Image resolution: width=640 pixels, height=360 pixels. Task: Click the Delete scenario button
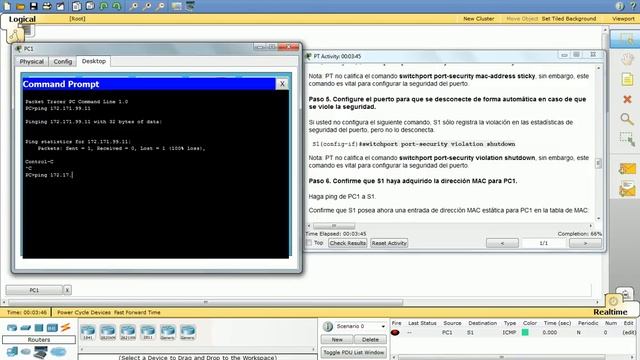tap(370, 340)
